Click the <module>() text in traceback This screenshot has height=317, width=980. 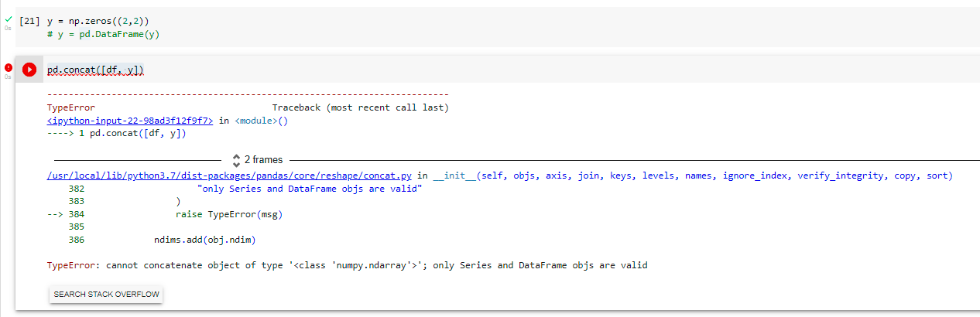pyautogui.click(x=261, y=121)
